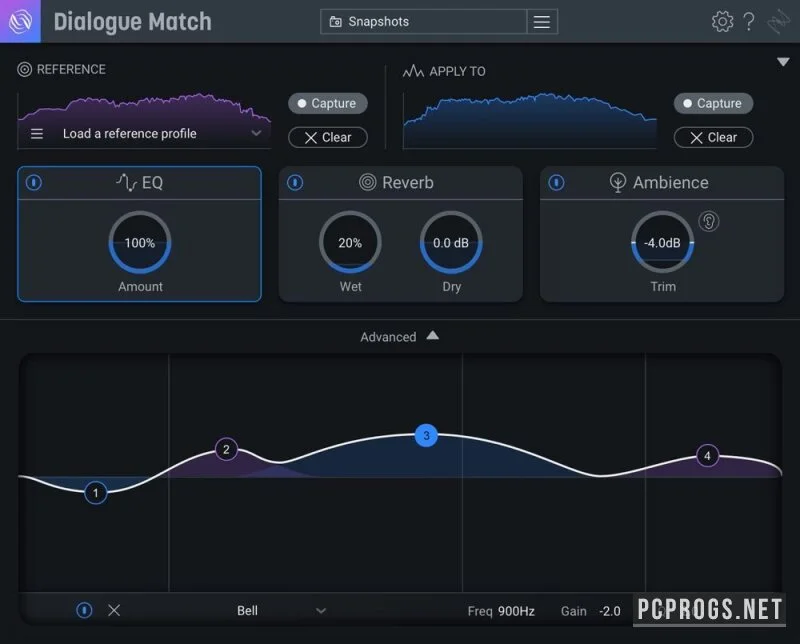Click the Freq 900Hz value
This screenshot has width=800, height=644.
tap(516, 611)
